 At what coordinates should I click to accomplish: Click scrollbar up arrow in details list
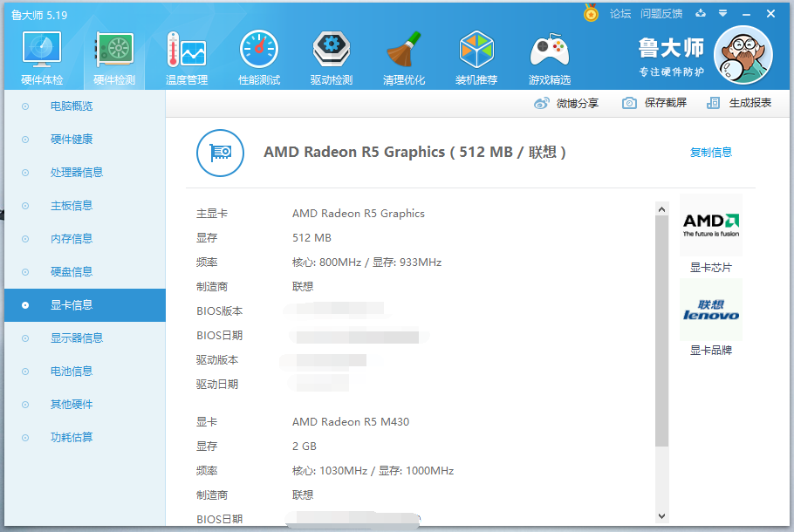click(661, 208)
